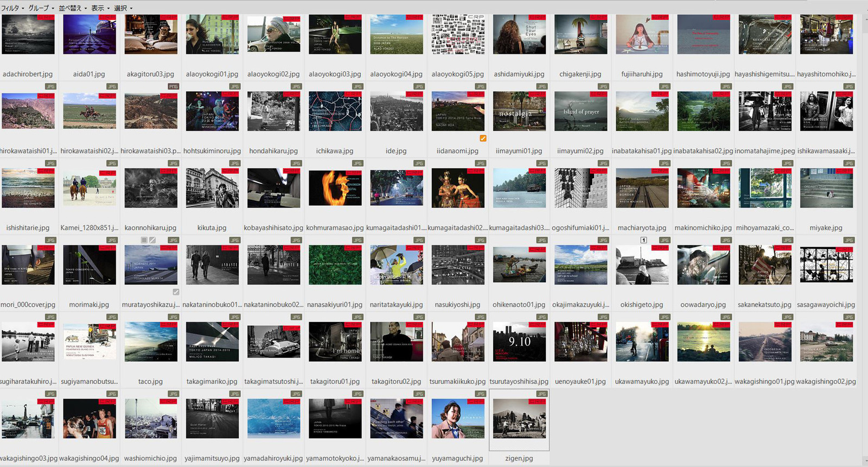Click the JPG badge on kikuta.jpg

234,163
